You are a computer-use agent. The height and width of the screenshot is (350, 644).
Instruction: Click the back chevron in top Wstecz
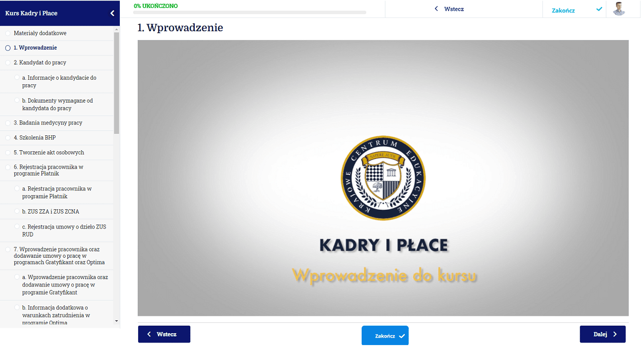coord(436,9)
